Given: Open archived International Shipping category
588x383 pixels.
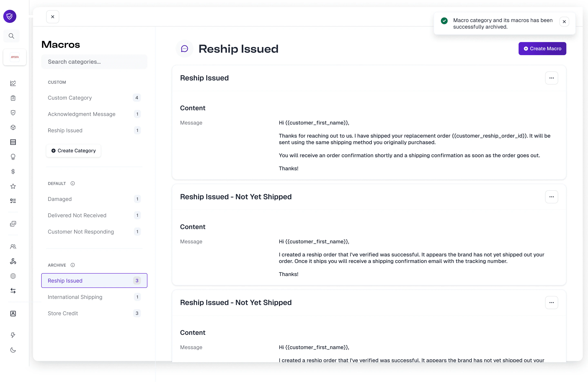Looking at the screenshot, I should coord(94,297).
